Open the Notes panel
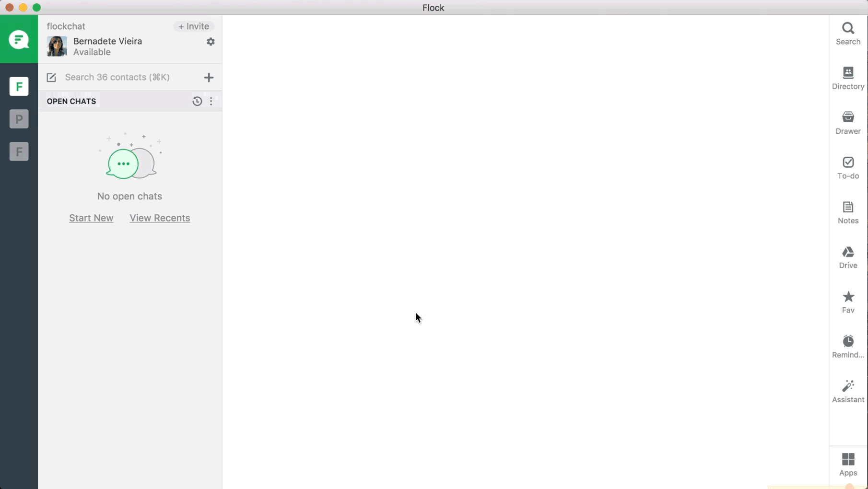 point(847,211)
